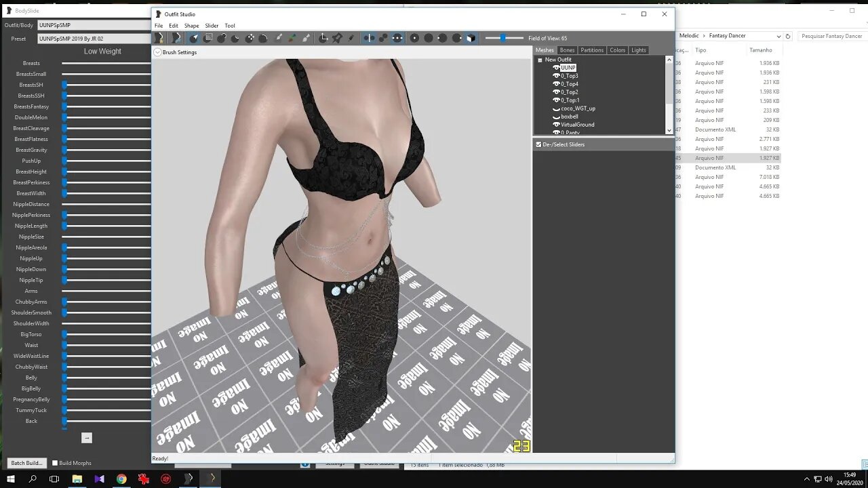Adjust the Field of View slider
The width and height of the screenshot is (868, 488).
click(x=505, y=38)
